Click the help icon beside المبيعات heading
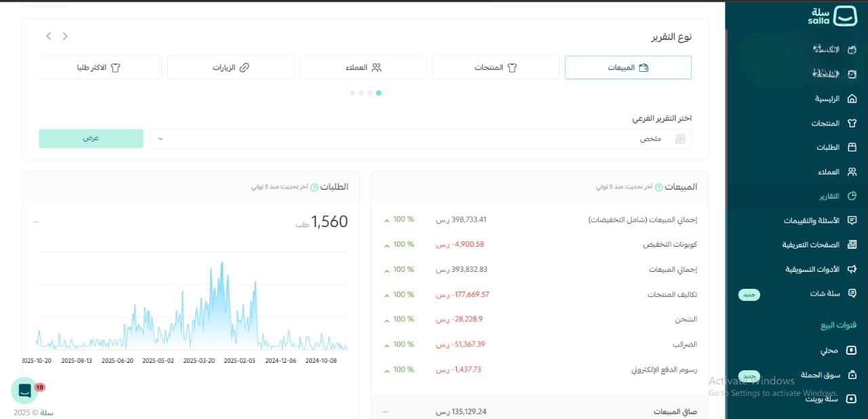Image resolution: width=868 pixels, height=419 pixels. (x=658, y=187)
